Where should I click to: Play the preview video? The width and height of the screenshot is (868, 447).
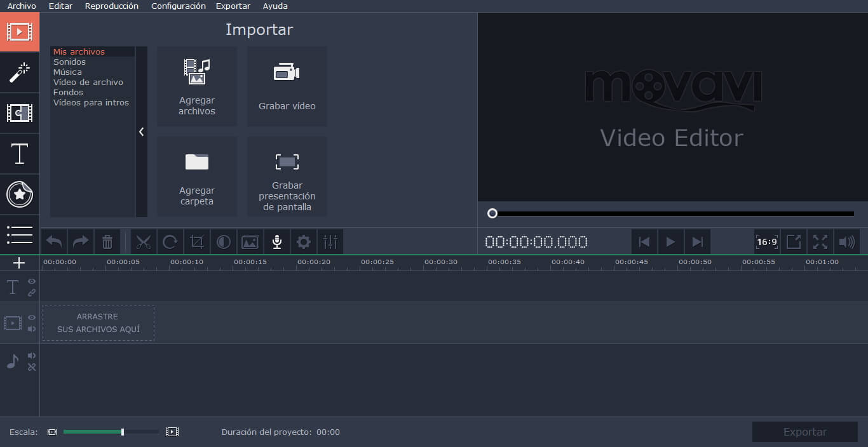[670, 242]
